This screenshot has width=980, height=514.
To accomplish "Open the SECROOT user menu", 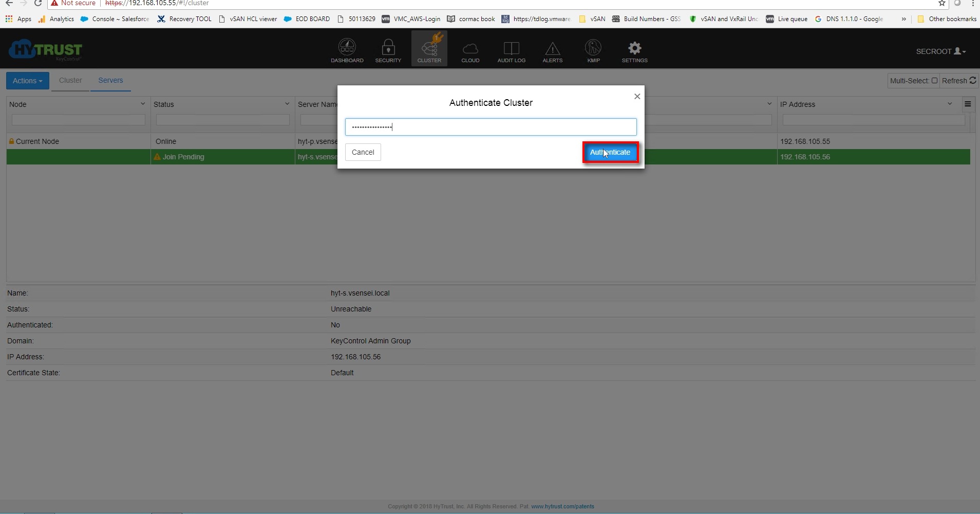I will click(940, 51).
